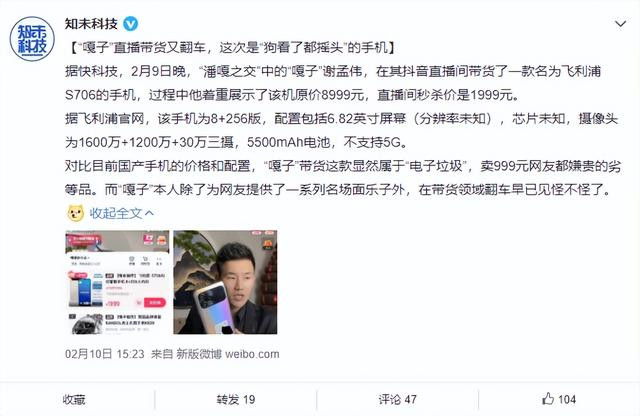Viewport: 640px width, 416px height.
Task: Collapse post with 收起全文 link
Action: coord(116,213)
